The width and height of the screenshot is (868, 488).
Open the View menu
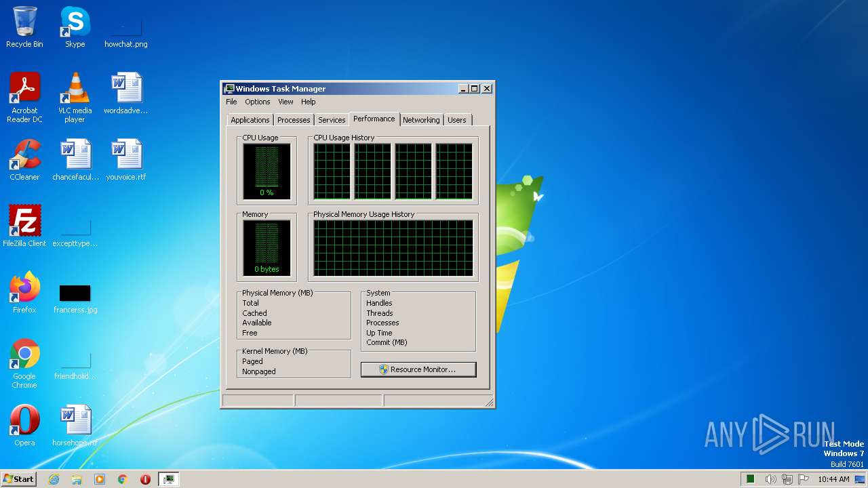click(x=285, y=102)
